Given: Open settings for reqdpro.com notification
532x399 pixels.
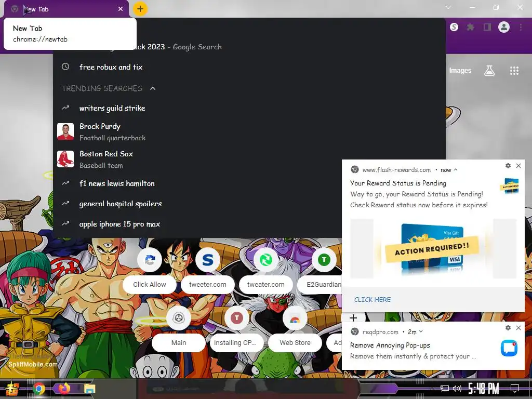Looking at the screenshot, I should point(508,328).
